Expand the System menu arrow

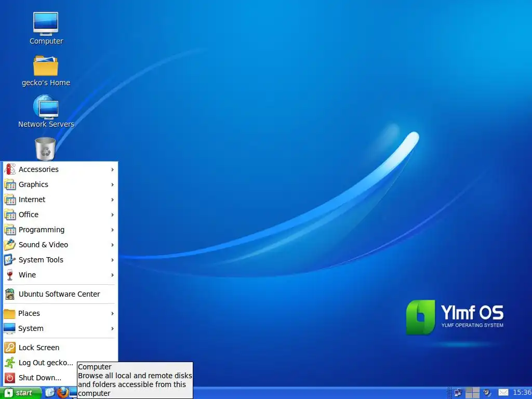coord(112,328)
